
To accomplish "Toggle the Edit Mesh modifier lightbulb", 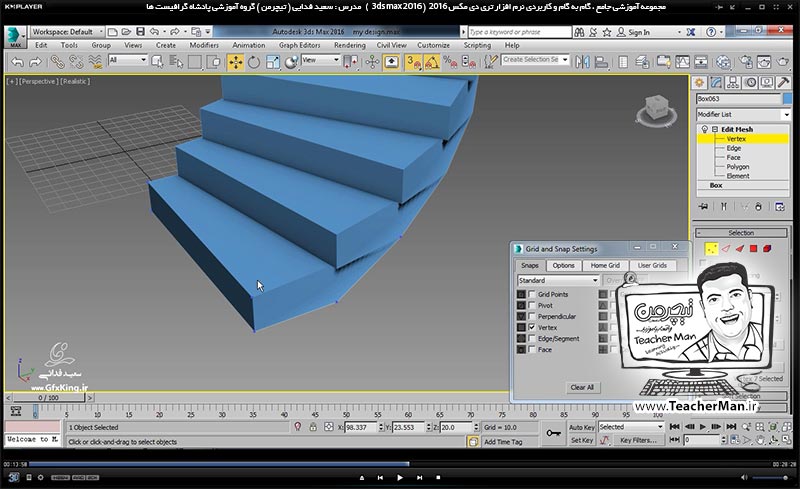I will pos(705,129).
